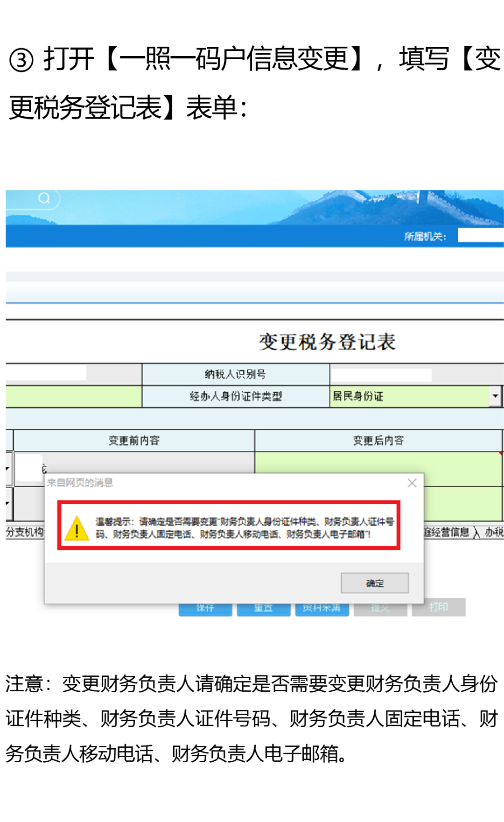This screenshot has height=822, width=504.
Task: Close the 来自网页的消息 dialog with X
Action: point(412,483)
